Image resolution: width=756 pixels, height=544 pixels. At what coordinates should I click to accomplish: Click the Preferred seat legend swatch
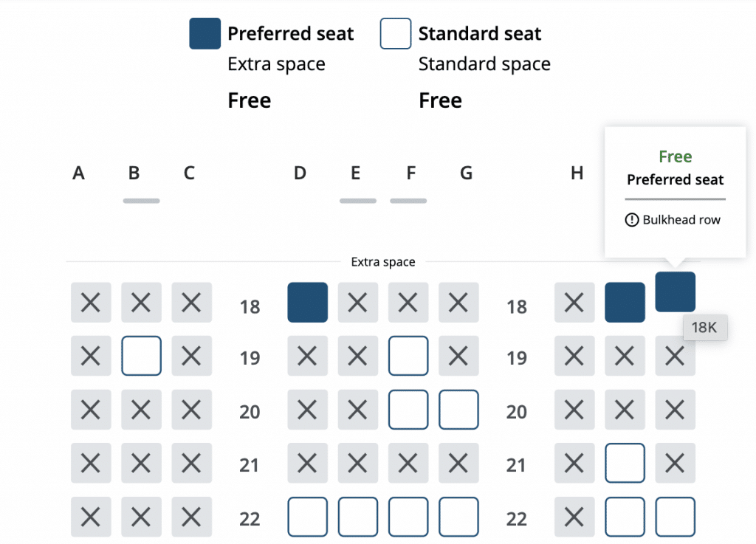(205, 33)
